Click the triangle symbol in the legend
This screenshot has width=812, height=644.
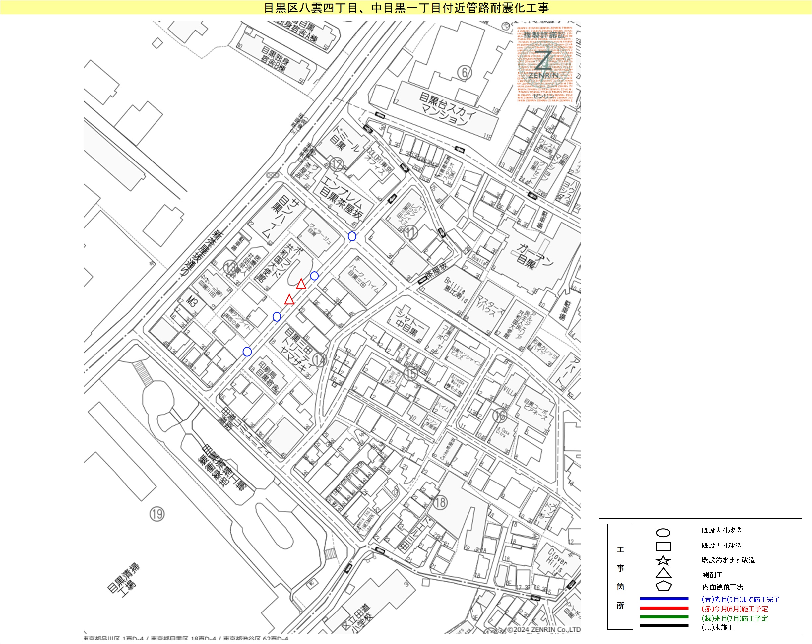663,573
